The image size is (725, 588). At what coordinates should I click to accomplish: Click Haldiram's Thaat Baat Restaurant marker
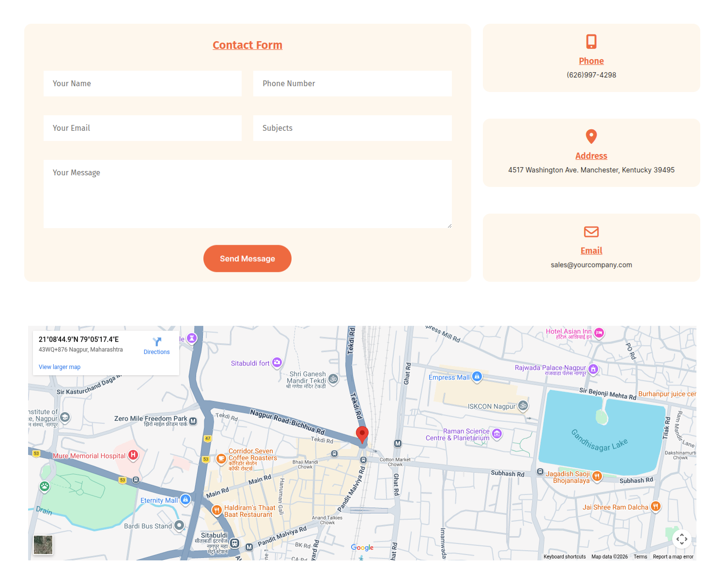217,510
